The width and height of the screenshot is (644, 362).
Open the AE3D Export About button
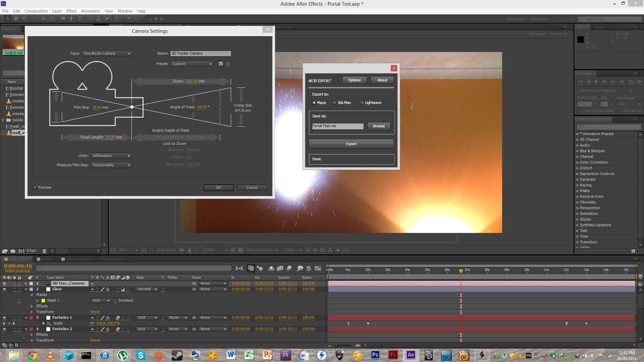tap(382, 80)
